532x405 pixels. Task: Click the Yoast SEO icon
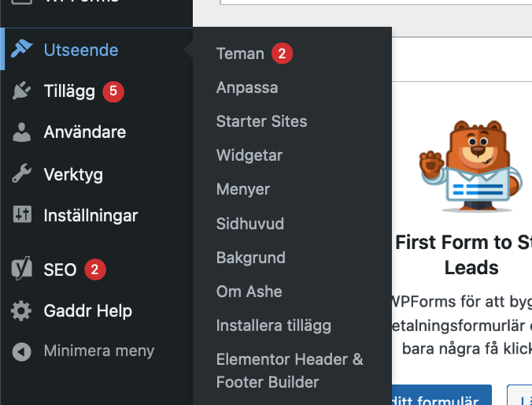click(x=22, y=269)
